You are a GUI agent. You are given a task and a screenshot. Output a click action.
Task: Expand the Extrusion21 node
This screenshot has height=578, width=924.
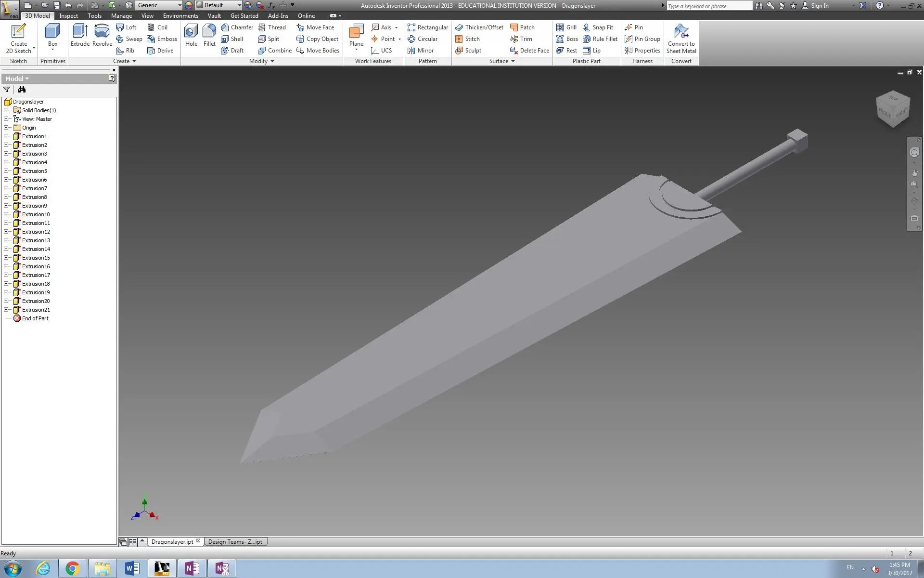pos(7,310)
